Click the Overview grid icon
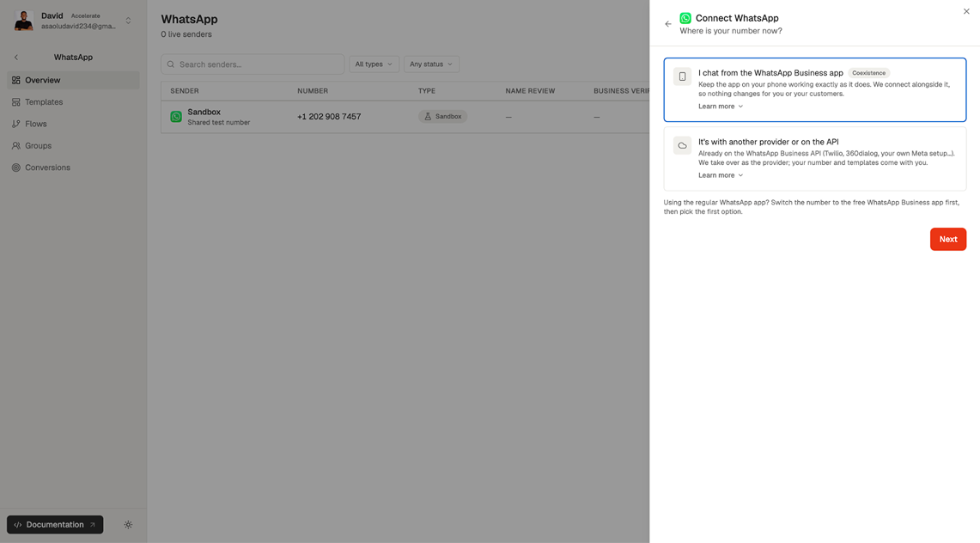Viewport: 980px width, 543px height. [x=16, y=80]
